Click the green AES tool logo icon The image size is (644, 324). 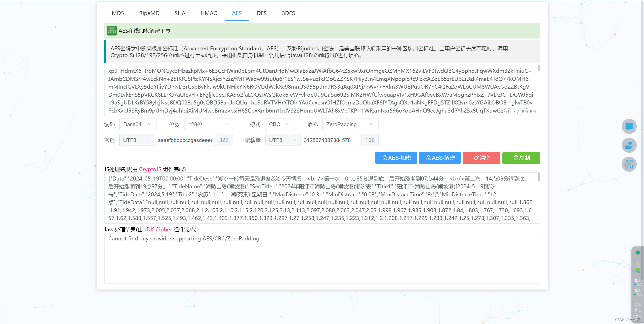click(112, 31)
